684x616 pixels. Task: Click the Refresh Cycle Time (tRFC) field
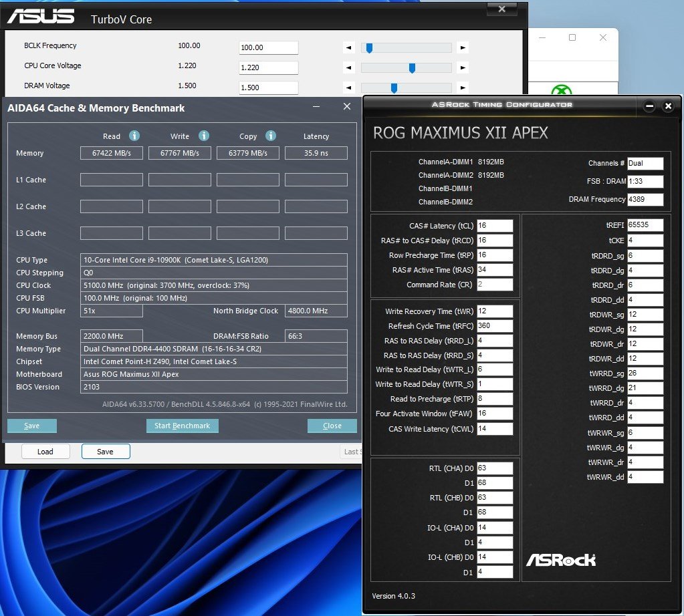(x=495, y=326)
